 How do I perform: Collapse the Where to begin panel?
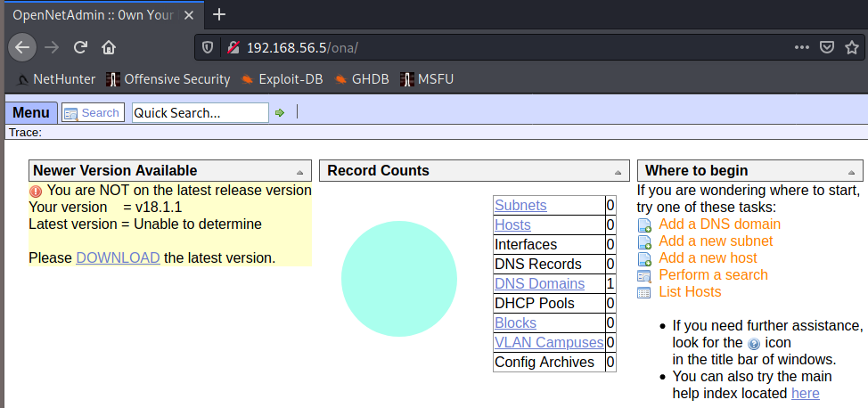pyautogui.click(x=852, y=172)
